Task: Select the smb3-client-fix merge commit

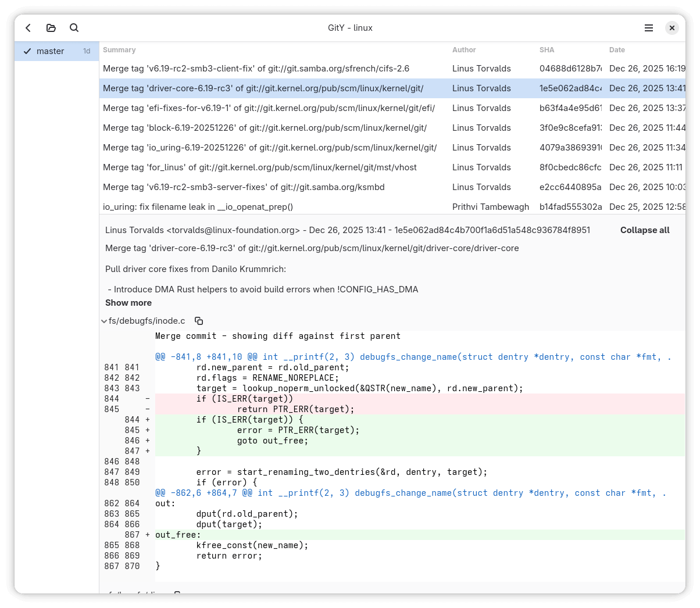Action: click(256, 69)
